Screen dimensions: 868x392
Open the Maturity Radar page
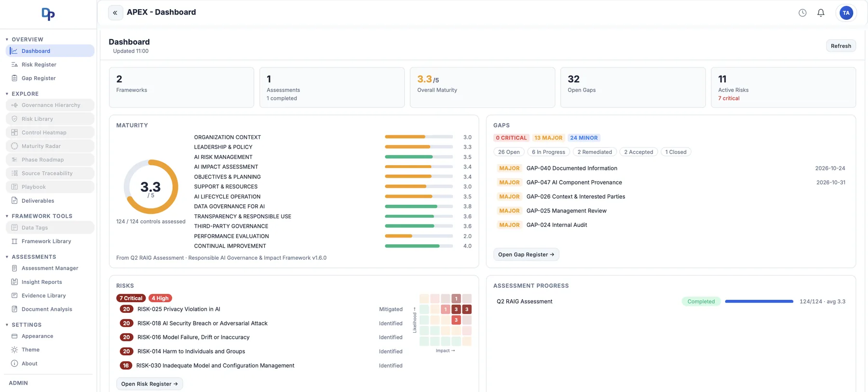point(50,146)
